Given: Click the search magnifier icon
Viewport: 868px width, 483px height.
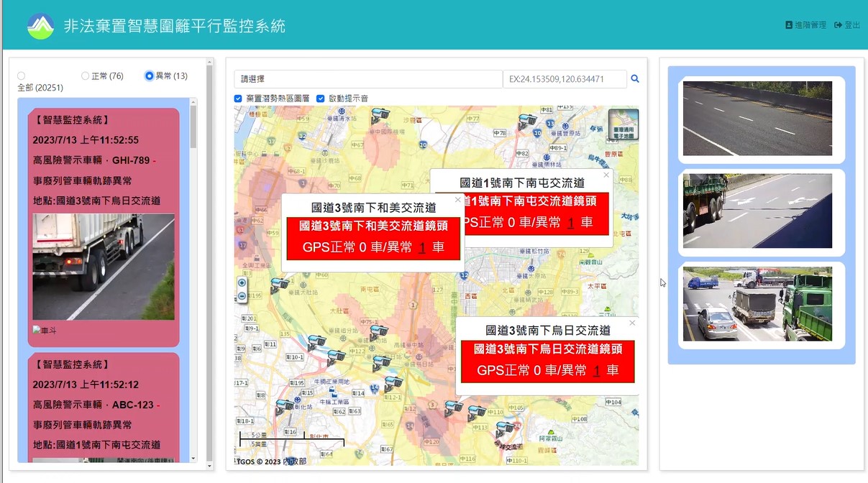Looking at the screenshot, I should (635, 79).
